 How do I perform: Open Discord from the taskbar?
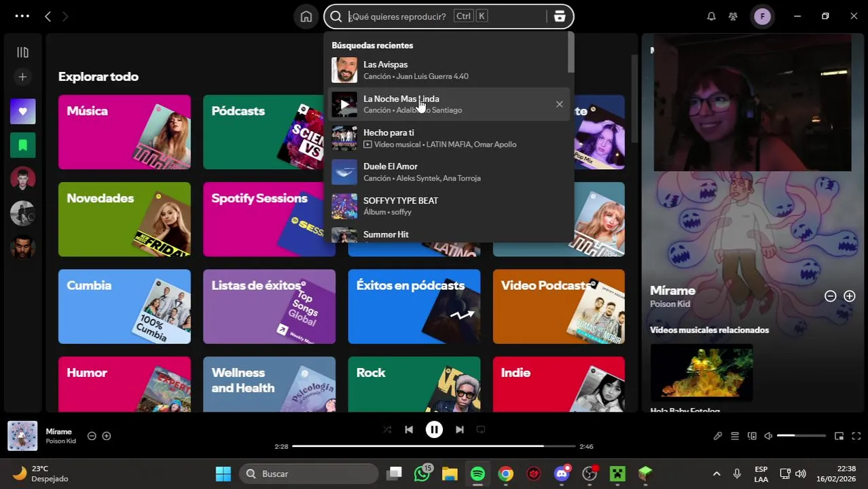pyautogui.click(x=562, y=473)
